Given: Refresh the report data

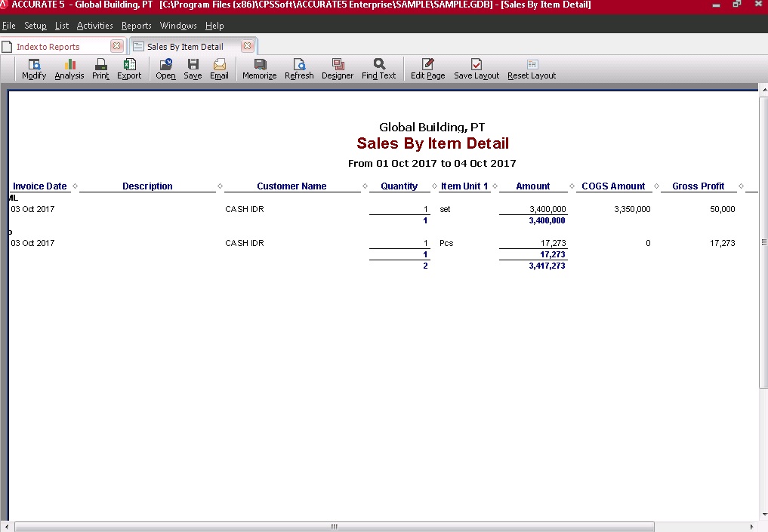Looking at the screenshot, I should coord(299,69).
